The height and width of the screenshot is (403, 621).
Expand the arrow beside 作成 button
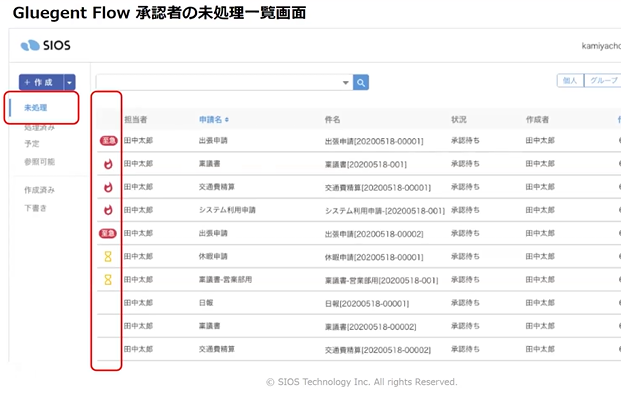[x=69, y=82]
